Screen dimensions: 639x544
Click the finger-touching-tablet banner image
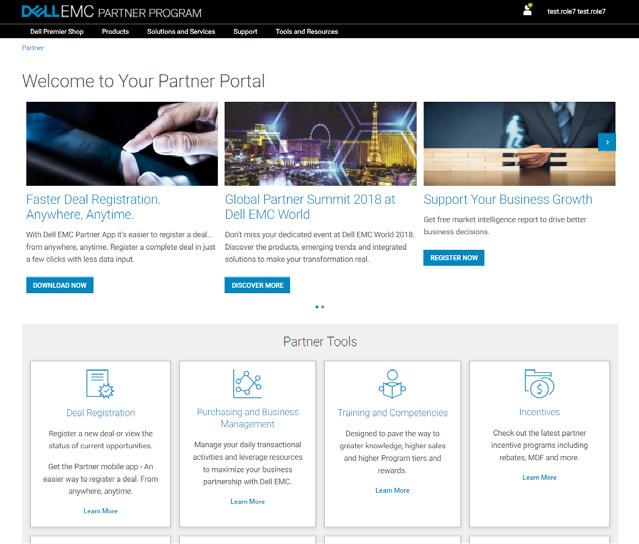(x=122, y=144)
